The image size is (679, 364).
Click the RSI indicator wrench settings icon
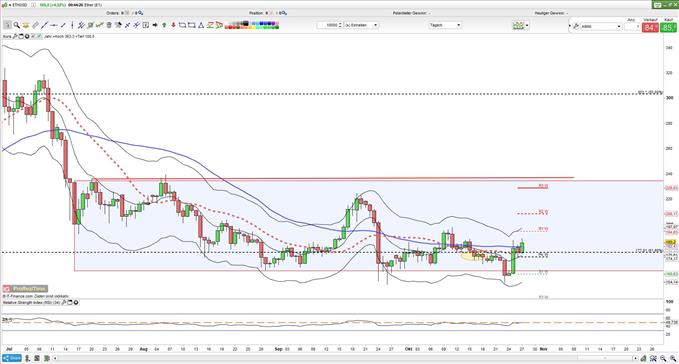click(64, 303)
